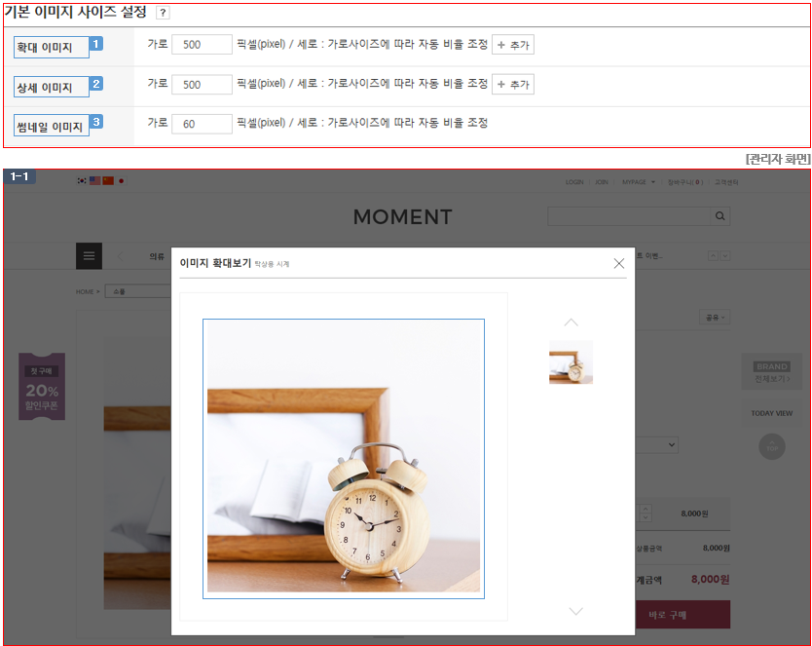Click the round TOP button
812x646 pixels.
point(772,447)
